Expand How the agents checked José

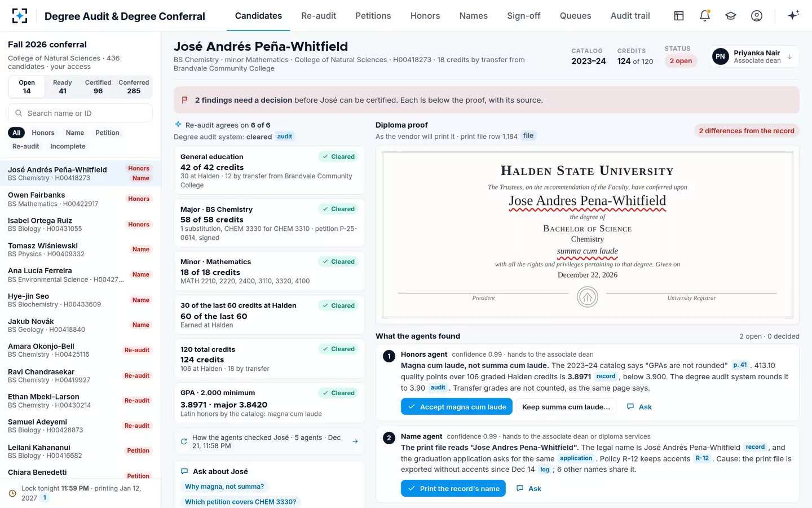(270, 441)
